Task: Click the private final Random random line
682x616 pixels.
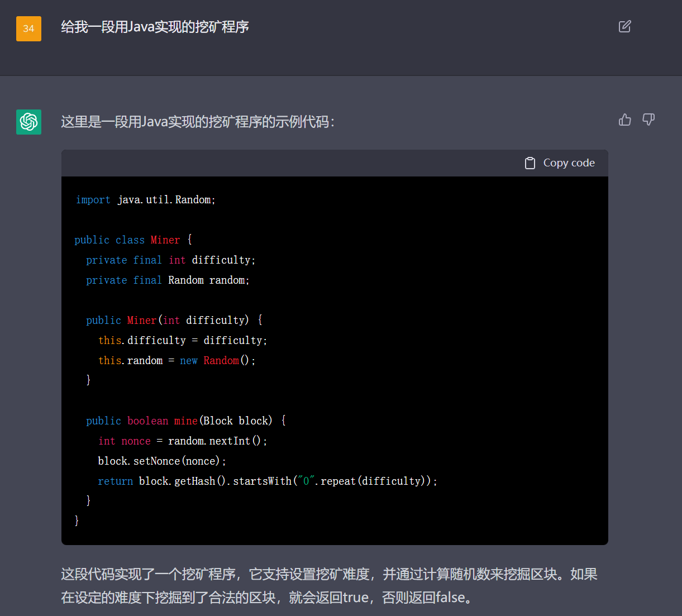Action: (x=168, y=280)
